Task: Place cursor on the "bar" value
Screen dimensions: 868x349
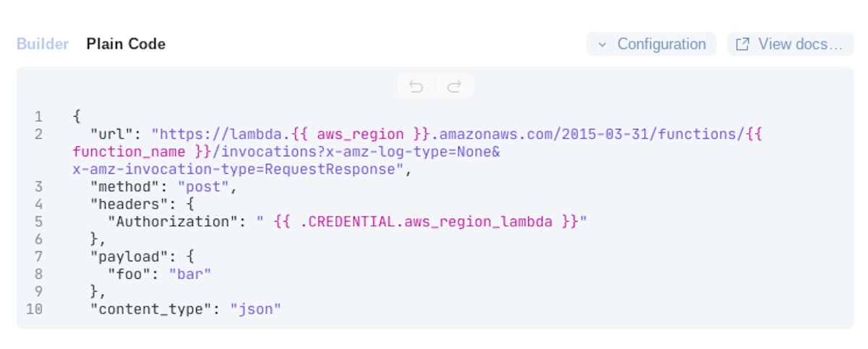Action: (x=192, y=274)
